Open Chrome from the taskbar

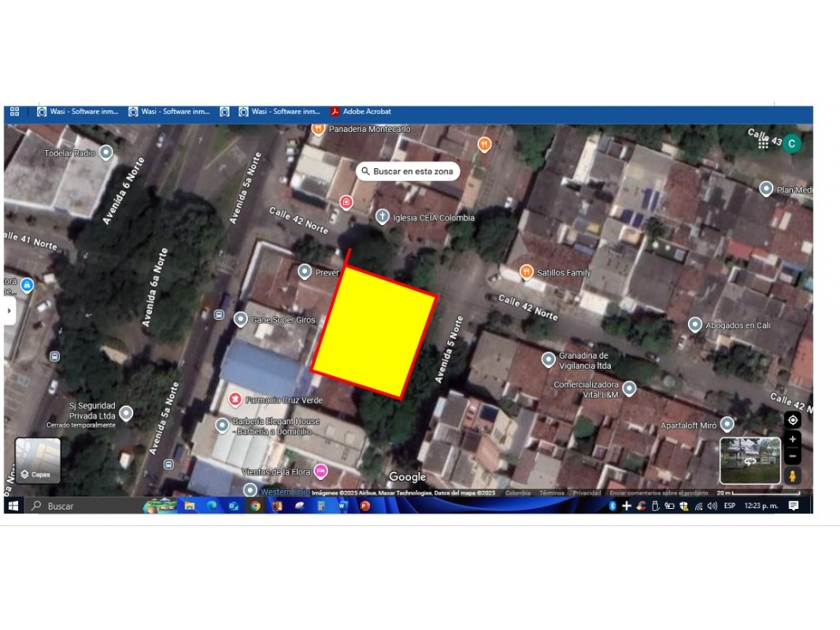256,506
